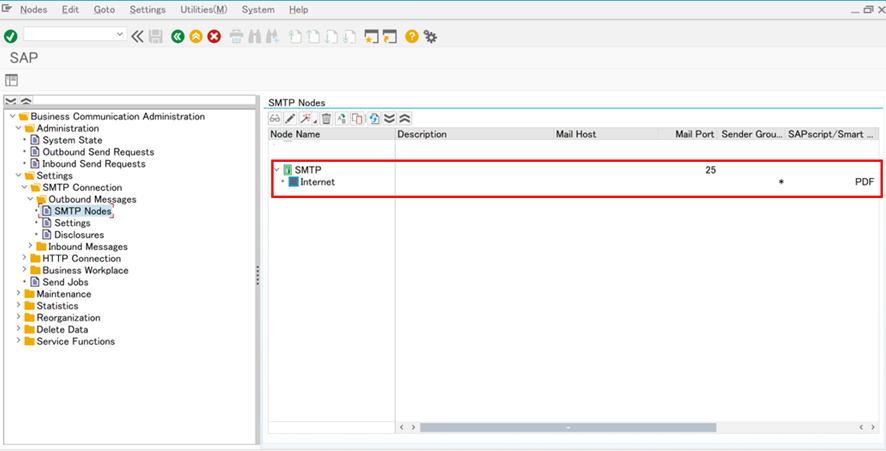This screenshot has width=886, height=451.
Task: Open Help via yellow question mark icon
Action: tap(412, 36)
